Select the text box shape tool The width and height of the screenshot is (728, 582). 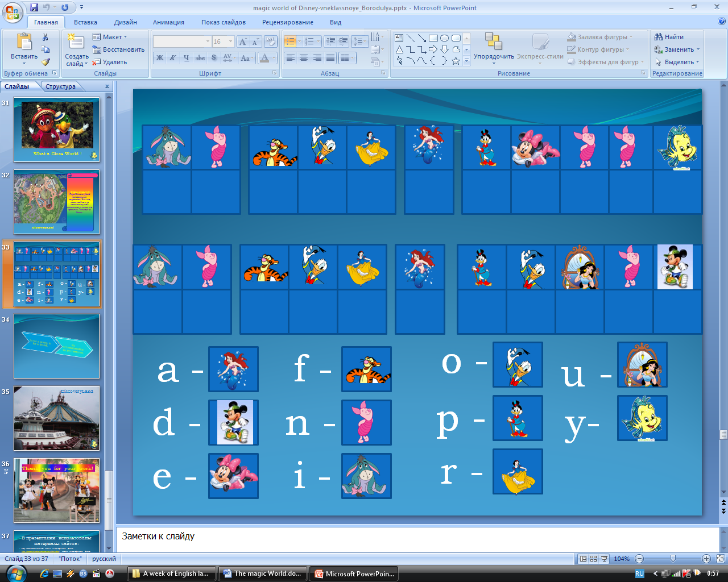pos(399,38)
